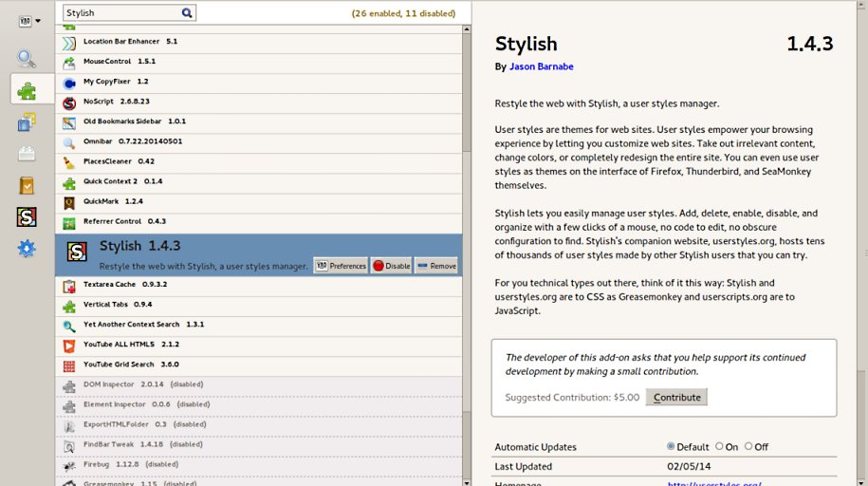
Task: Click the Old Bookmarks Sidebar icon
Action: point(68,123)
